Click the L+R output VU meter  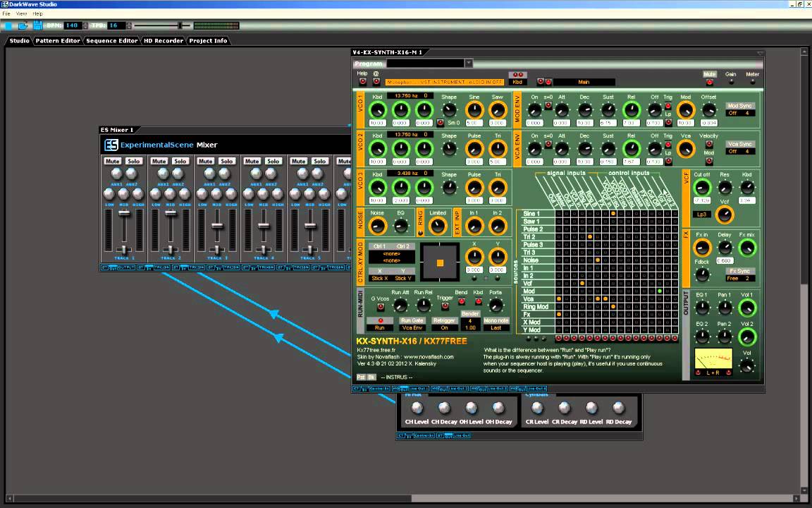coord(713,359)
